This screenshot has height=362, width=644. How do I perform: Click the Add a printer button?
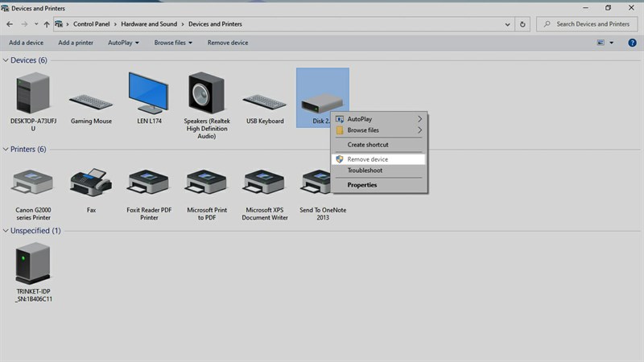coord(76,43)
